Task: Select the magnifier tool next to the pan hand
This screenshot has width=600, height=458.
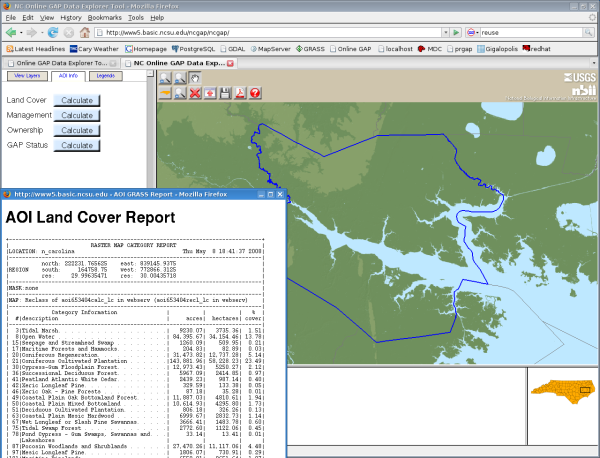Action: [x=180, y=78]
